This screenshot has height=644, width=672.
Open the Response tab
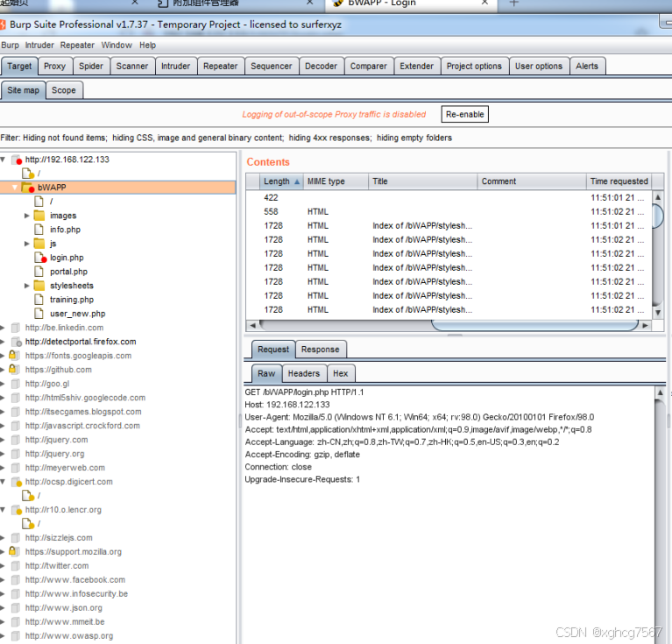(x=320, y=350)
